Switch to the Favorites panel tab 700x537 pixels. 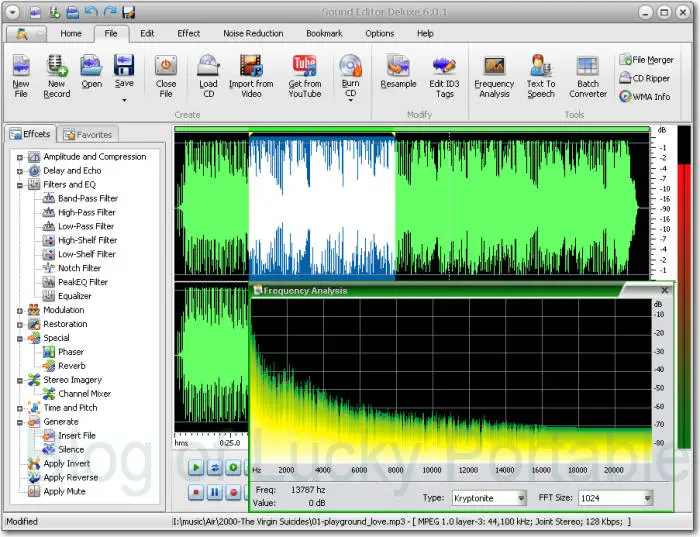88,134
